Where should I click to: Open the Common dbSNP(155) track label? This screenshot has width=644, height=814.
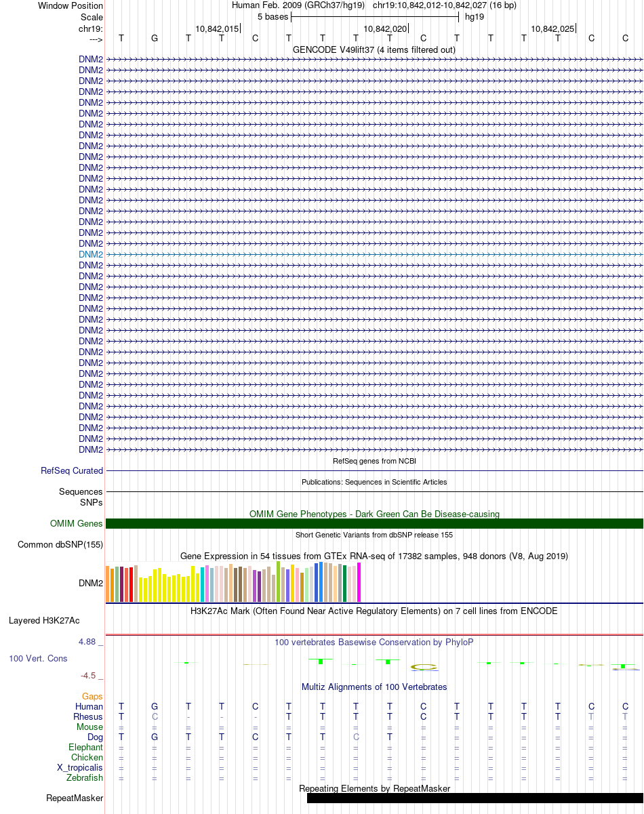[60, 544]
